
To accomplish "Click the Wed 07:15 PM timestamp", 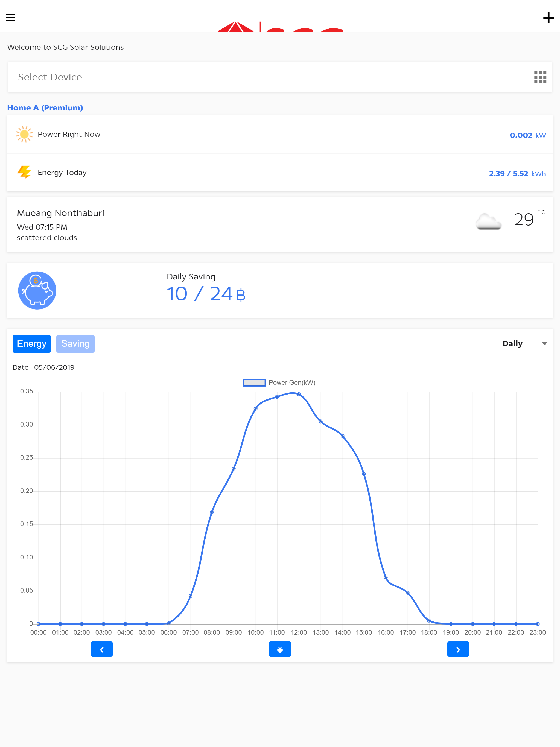I will (42, 227).
